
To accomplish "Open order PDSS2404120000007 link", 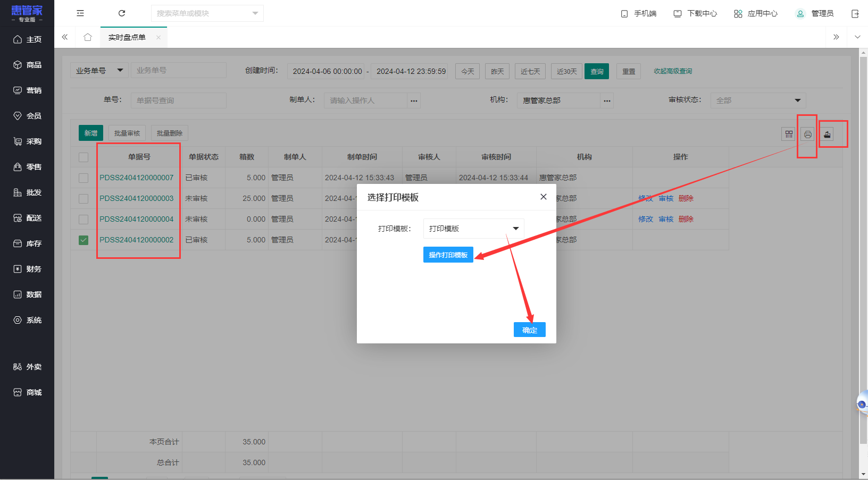I will pos(136,178).
